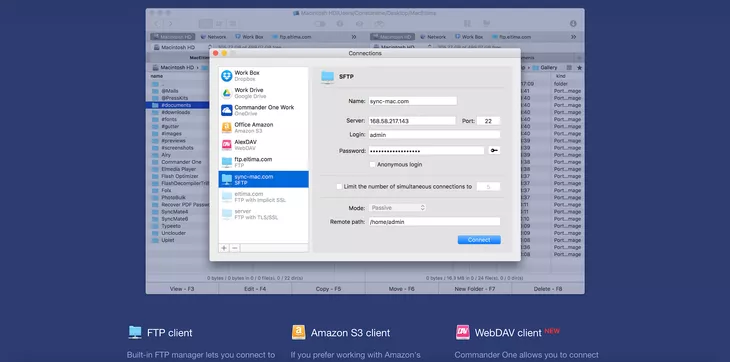The width and height of the screenshot is (730, 362).
Task: Select Elmedia Player folder in file list
Action: pyautogui.click(x=177, y=169)
